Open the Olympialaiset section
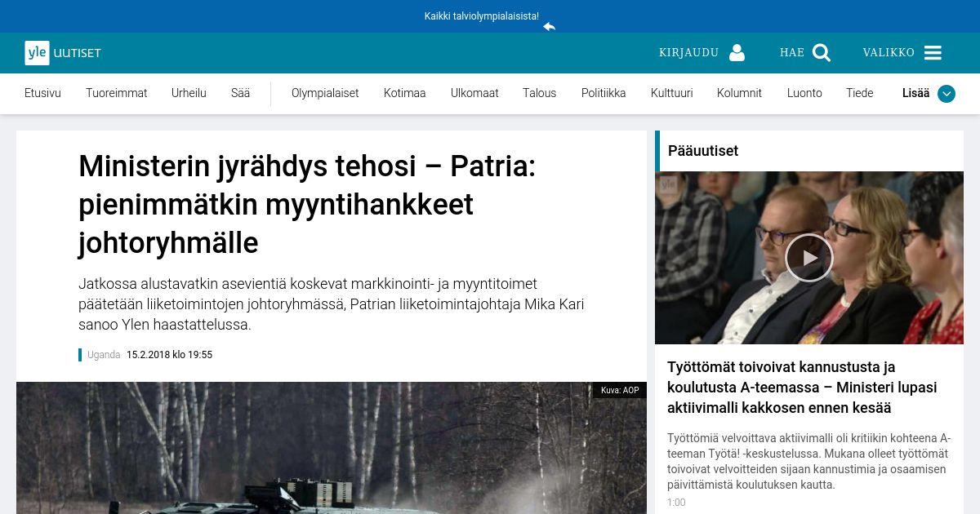This screenshot has width=980, height=514. click(x=325, y=93)
